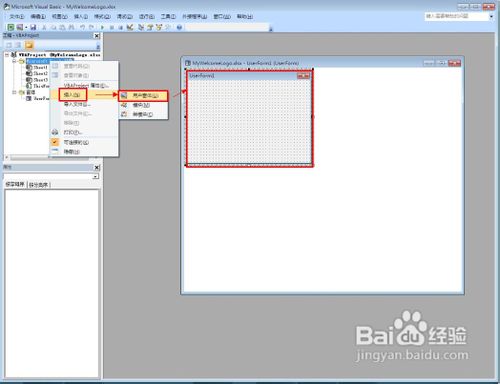Screen dimensions: 500x384
Task: Open the 运行(R) menu
Action: tap(147, 16)
